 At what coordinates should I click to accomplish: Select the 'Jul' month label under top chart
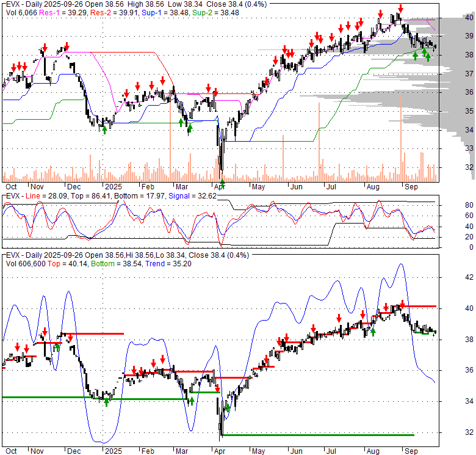coord(331,187)
